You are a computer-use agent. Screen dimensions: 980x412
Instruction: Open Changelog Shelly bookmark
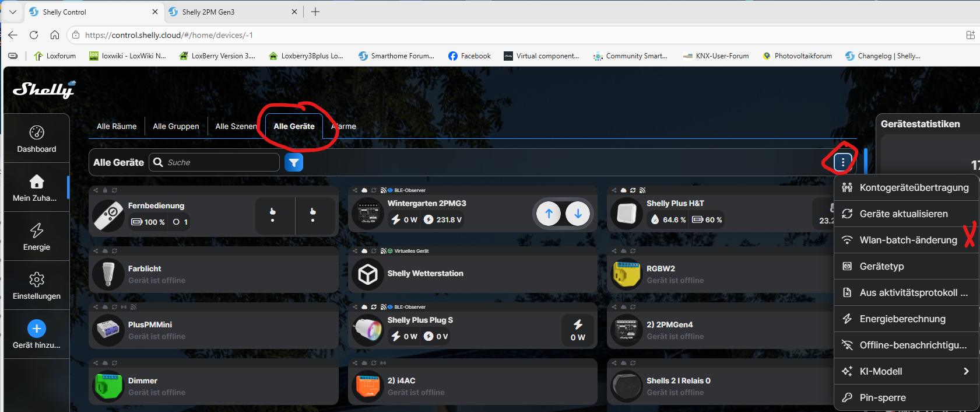click(883, 56)
